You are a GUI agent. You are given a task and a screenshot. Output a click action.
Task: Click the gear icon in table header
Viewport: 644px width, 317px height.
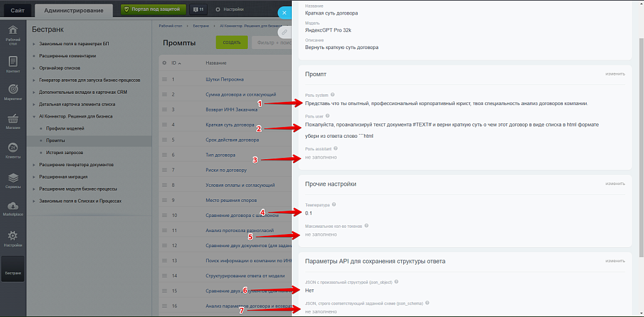click(165, 63)
